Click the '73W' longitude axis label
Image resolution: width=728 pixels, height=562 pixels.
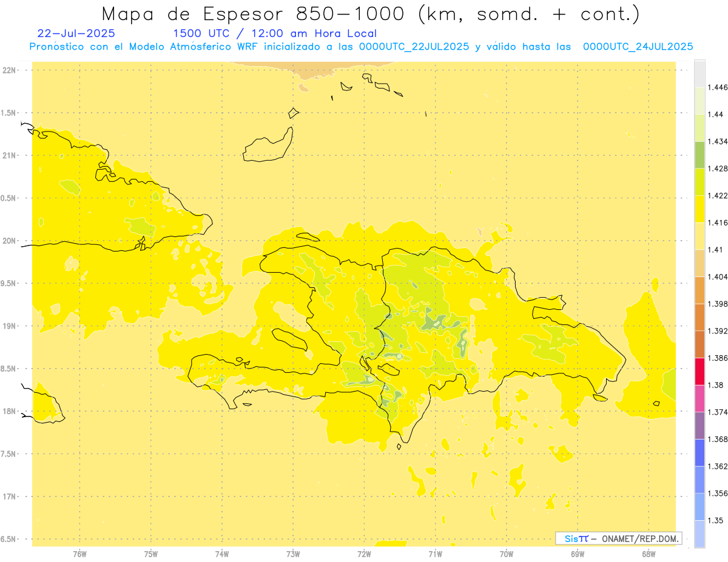(293, 555)
